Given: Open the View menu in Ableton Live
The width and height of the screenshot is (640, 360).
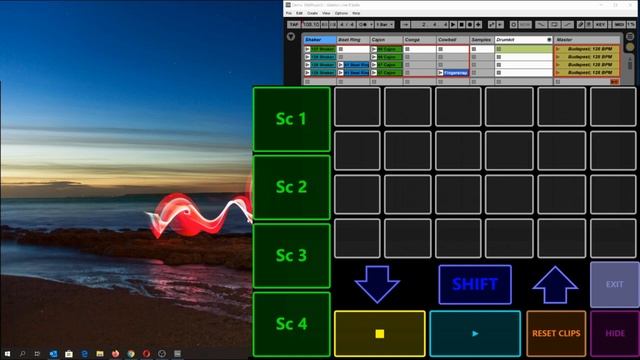Looking at the screenshot, I should [326, 13].
